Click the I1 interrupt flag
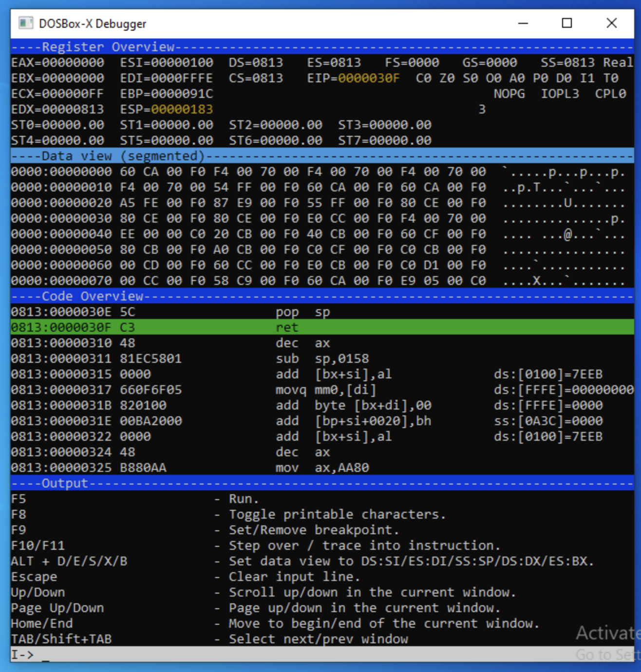641x672 pixels. 587,78
